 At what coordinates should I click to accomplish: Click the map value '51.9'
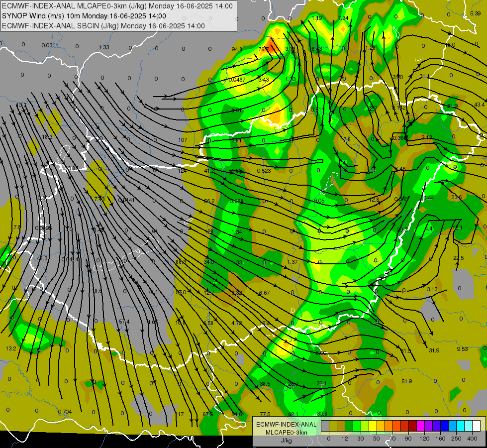pyautogui.click(x=406, y=381)
